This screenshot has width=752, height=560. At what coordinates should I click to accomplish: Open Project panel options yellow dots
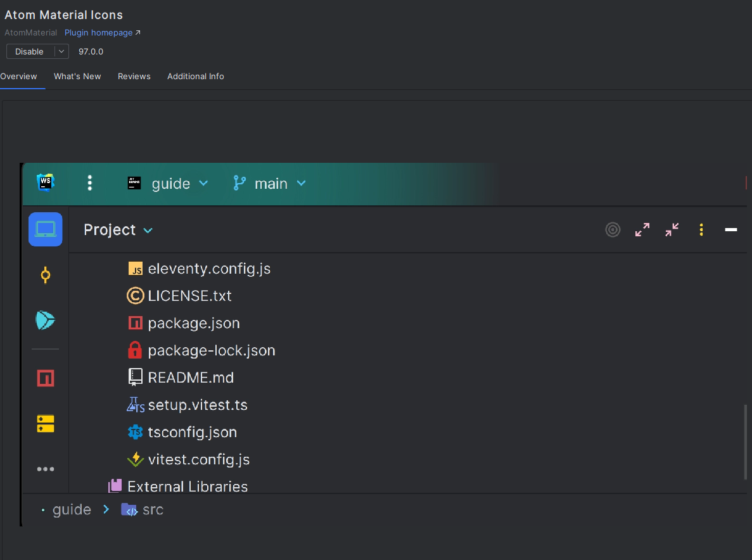701,230
